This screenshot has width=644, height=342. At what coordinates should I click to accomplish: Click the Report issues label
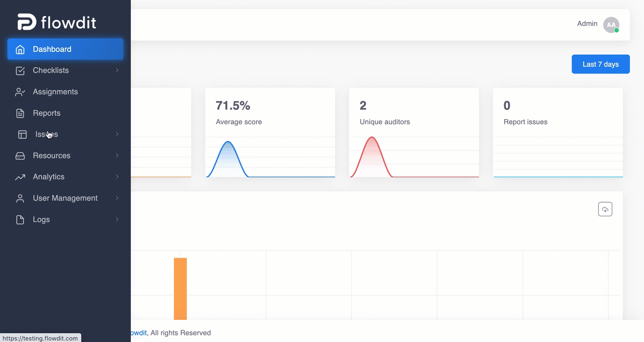[525, 122]
